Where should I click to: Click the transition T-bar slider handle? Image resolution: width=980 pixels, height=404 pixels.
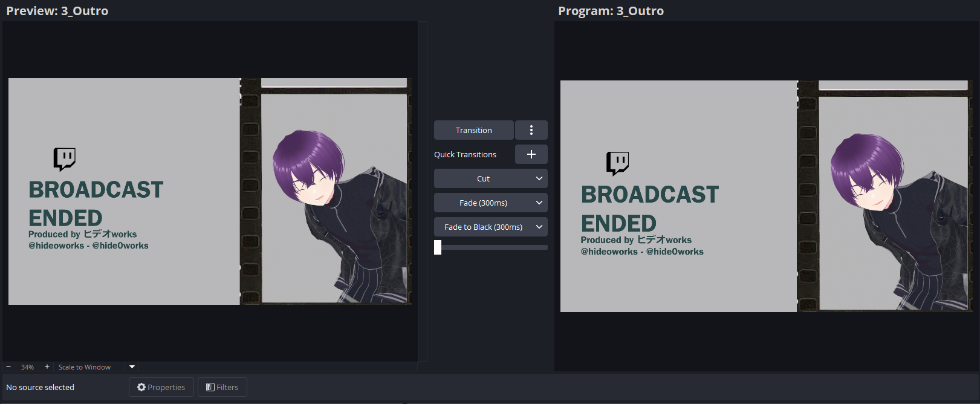click(x=438, y=247)
